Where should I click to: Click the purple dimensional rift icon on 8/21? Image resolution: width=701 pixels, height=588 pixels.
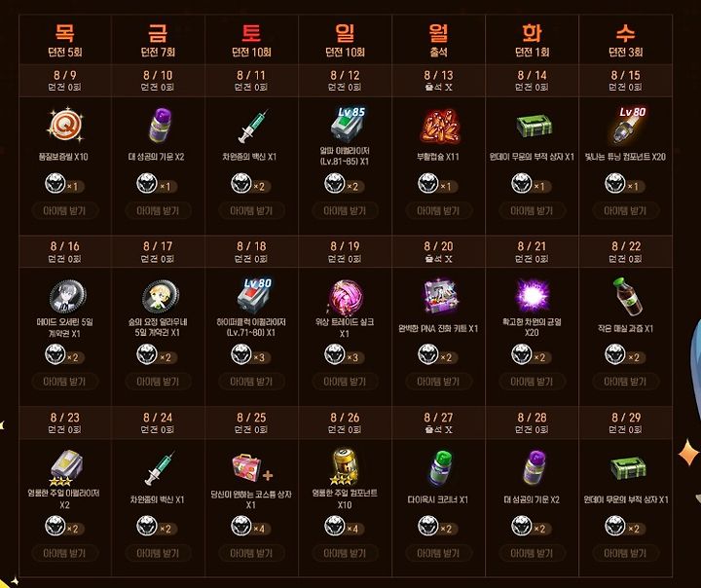(532, 296)
